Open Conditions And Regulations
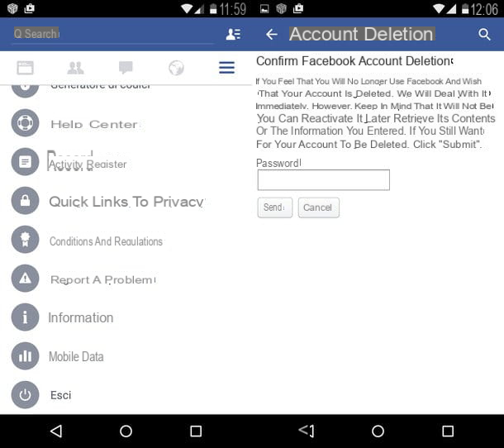 106,241
